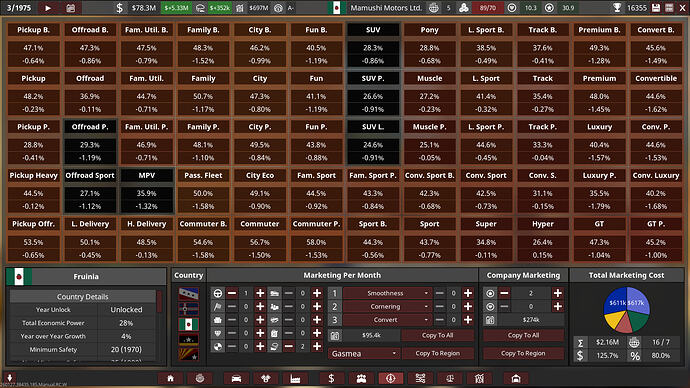Click the download arrow icon bottom left

pos(9,377)
